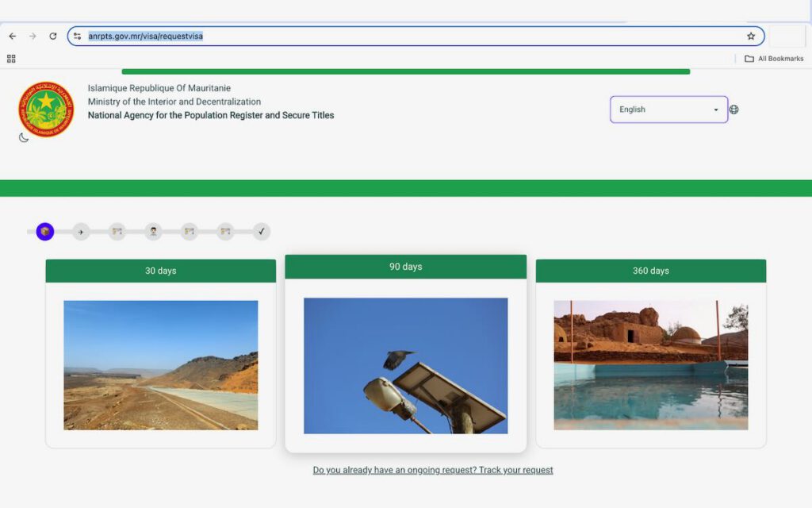Toggle dark mode with the moon icon
Image resolution: width=812 pixels, height=508 pixels.
click(23, 137)
